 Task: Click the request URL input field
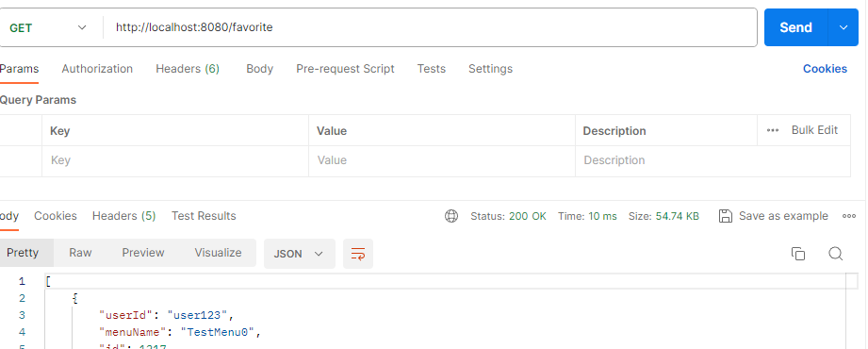click(x=430, y=27)
